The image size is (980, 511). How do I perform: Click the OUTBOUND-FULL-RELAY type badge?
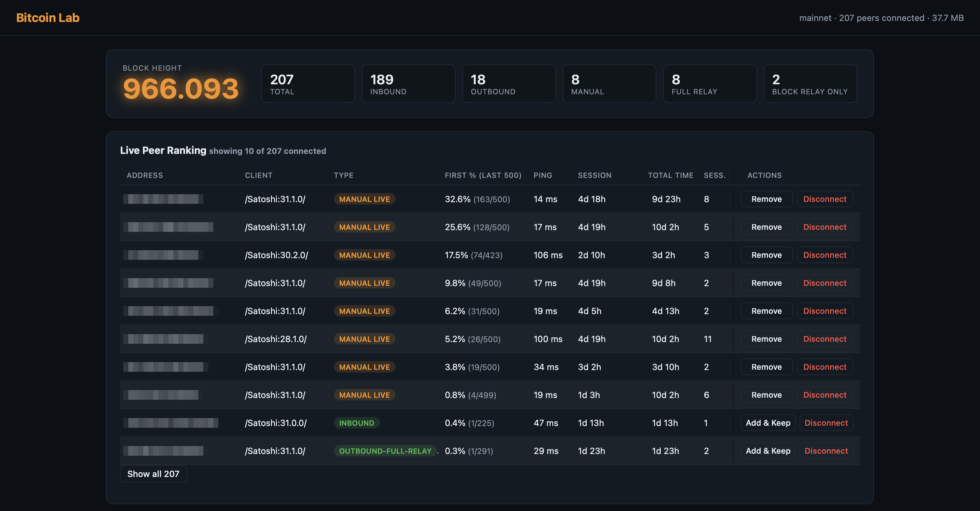pyautogui.click(x=385, y=451)
